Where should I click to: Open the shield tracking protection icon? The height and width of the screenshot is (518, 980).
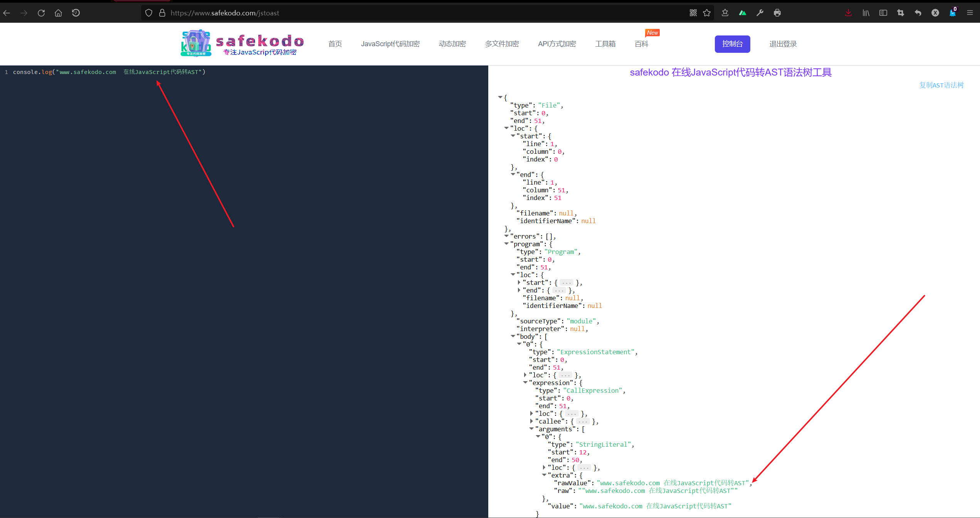149,13
